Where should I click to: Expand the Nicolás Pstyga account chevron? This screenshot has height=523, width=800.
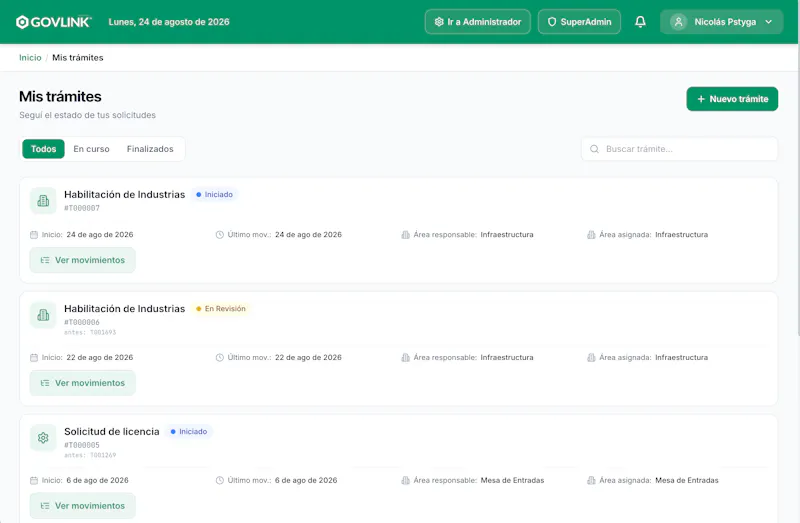pos(768,22)
